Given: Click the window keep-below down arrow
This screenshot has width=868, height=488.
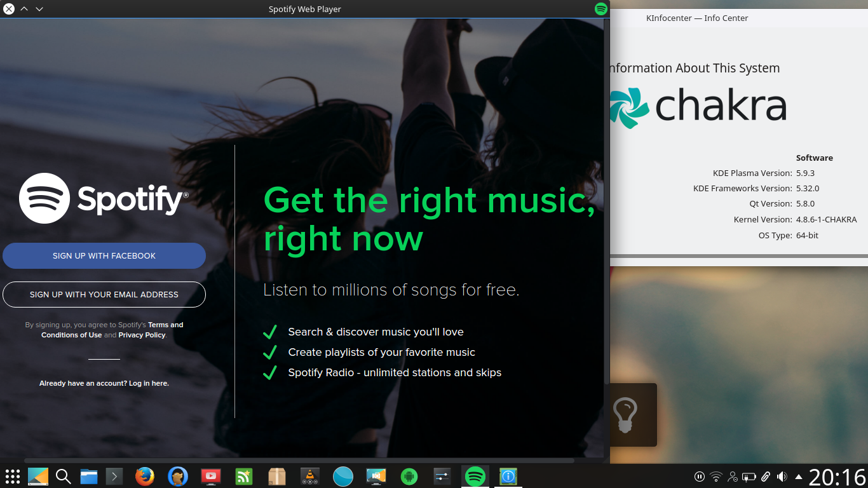Looking at the screenshot, I should pyautogui.click(x=39, y=9).
